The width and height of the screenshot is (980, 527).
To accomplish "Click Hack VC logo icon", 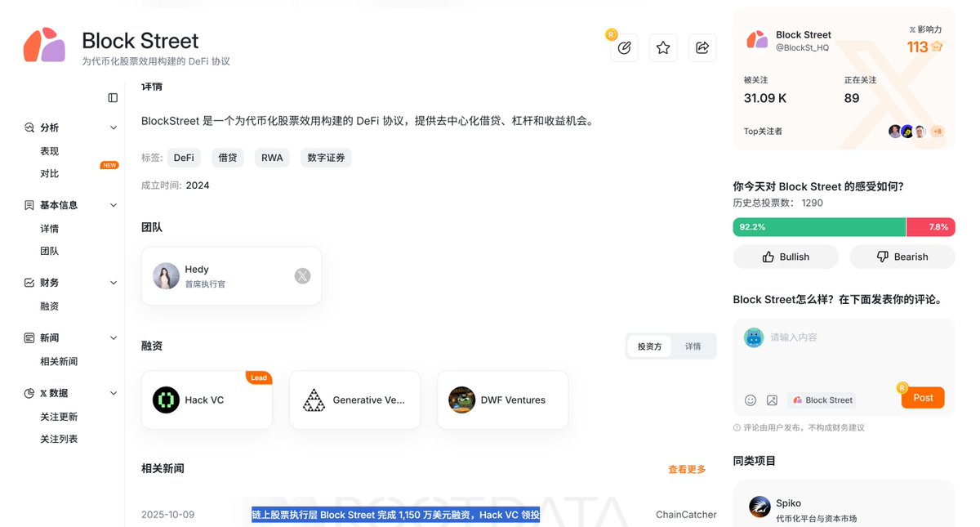I will 166,400.
